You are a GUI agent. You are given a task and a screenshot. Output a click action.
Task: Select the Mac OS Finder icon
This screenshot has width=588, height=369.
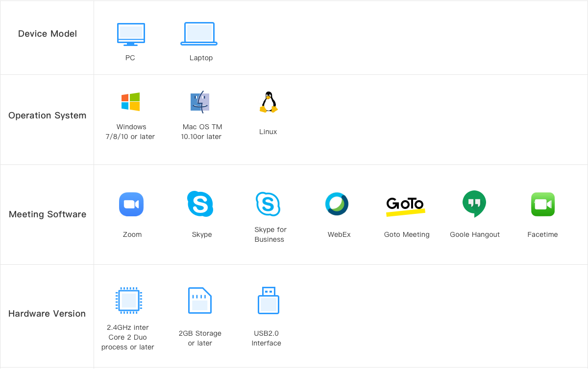pyautogui.click(x=200, y=102)
